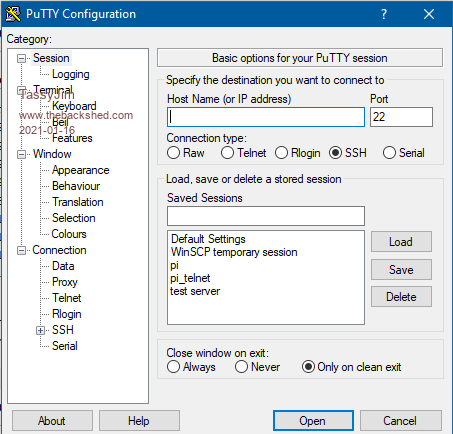
Task: Collapse the Connection tree node
Action: point(21,250)
